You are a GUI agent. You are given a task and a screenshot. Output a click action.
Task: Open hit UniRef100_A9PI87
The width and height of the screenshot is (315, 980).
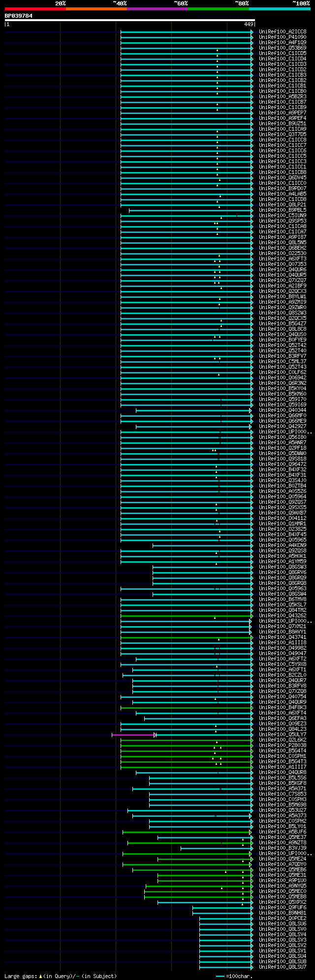coord(283,237)
